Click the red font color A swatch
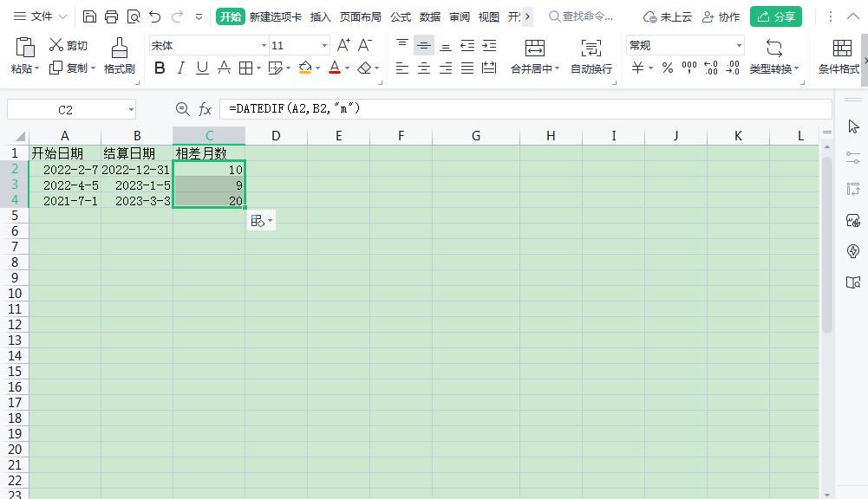This screenshot has width=868, height=499. (x=335, y=68)
